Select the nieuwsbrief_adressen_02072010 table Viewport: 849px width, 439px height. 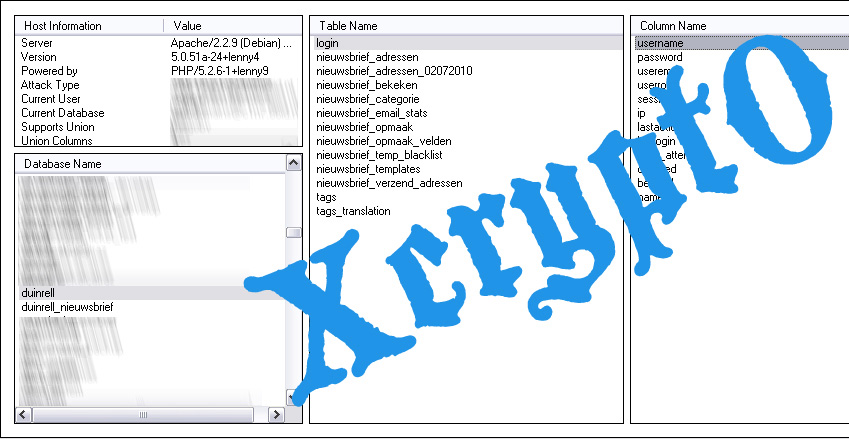(394, 71)
